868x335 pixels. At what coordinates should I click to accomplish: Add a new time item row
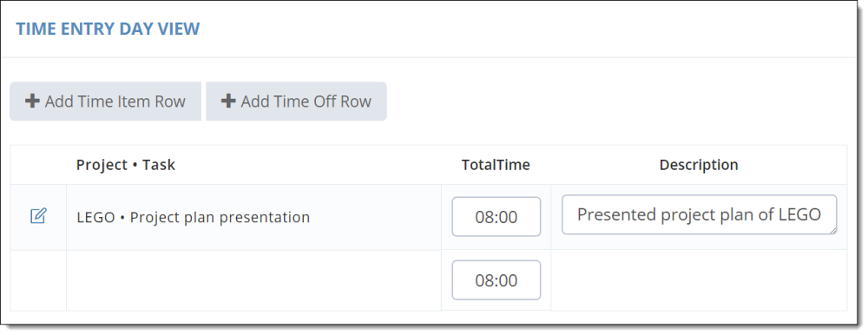tap(105, 102)
